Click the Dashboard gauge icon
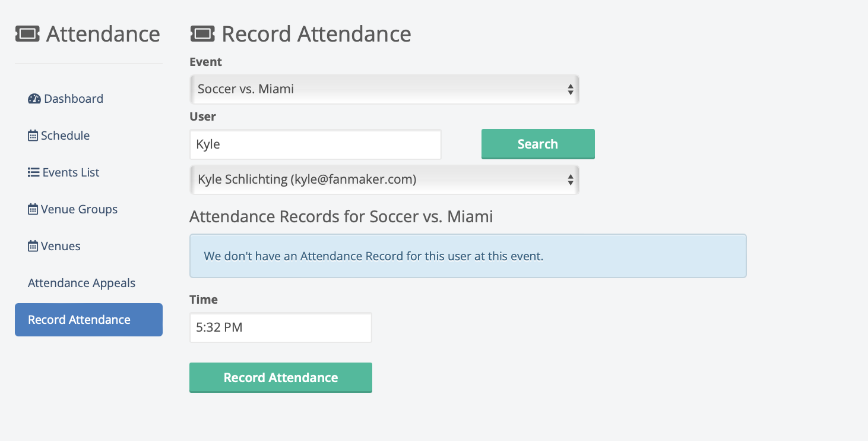 pos(34,99)
